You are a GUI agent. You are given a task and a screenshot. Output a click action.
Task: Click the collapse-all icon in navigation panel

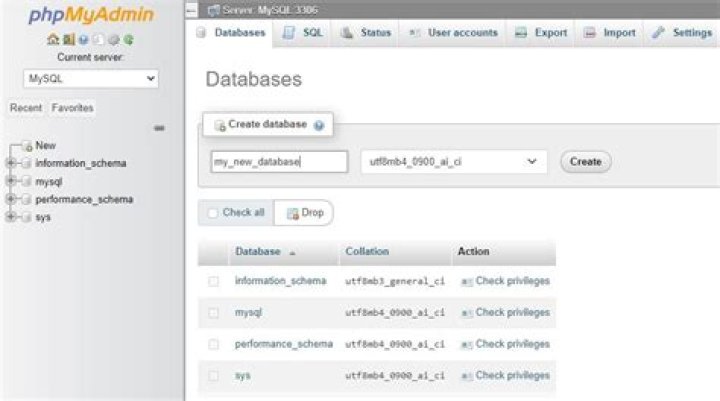159,128
